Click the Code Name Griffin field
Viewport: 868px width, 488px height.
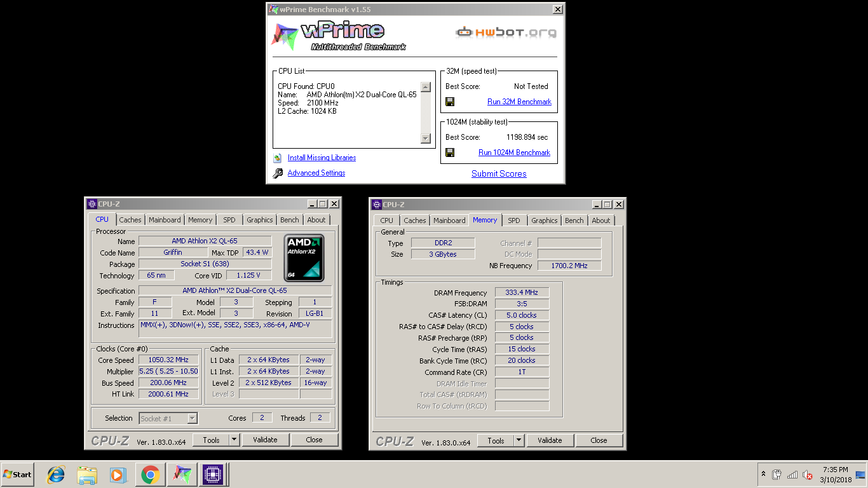(x=173, y=252)
